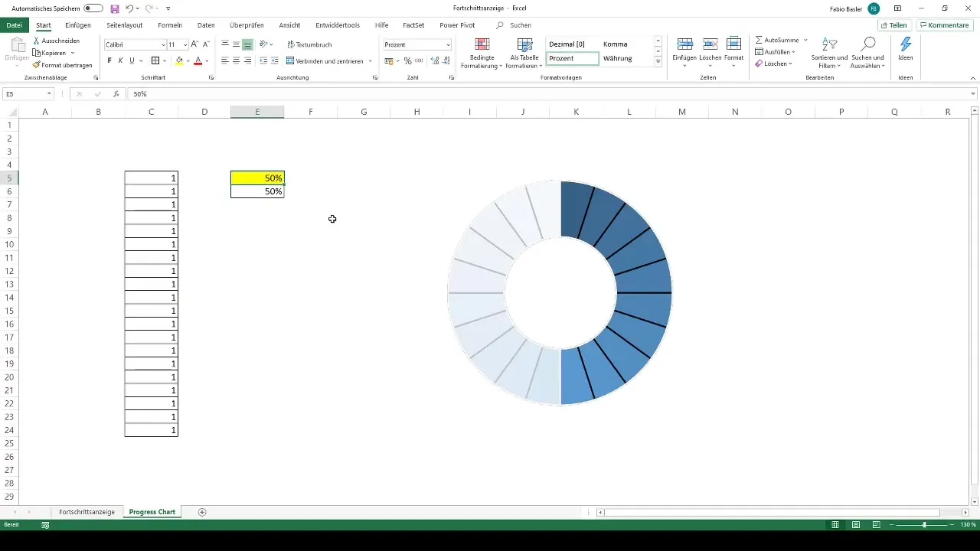
Task: Cut selection with Ausschneiden
Action: point(56,41)
